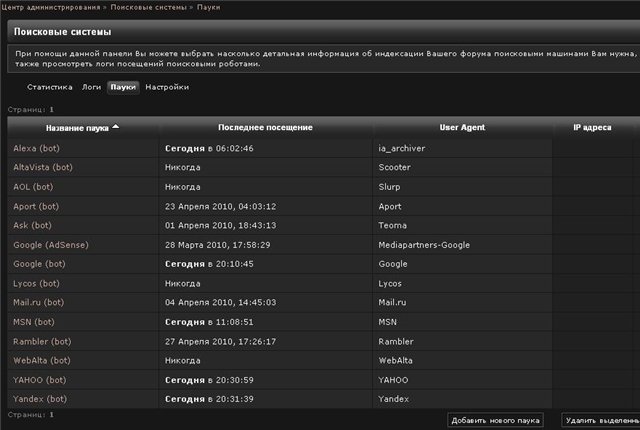Open the Alexa (bot) spider
Image resolution: width=640 pixels, height=430 pixels.
point(36,149)
